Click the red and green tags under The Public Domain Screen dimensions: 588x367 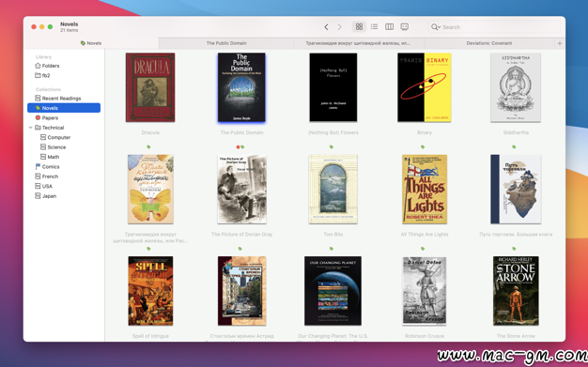click(x=240, y=147)
